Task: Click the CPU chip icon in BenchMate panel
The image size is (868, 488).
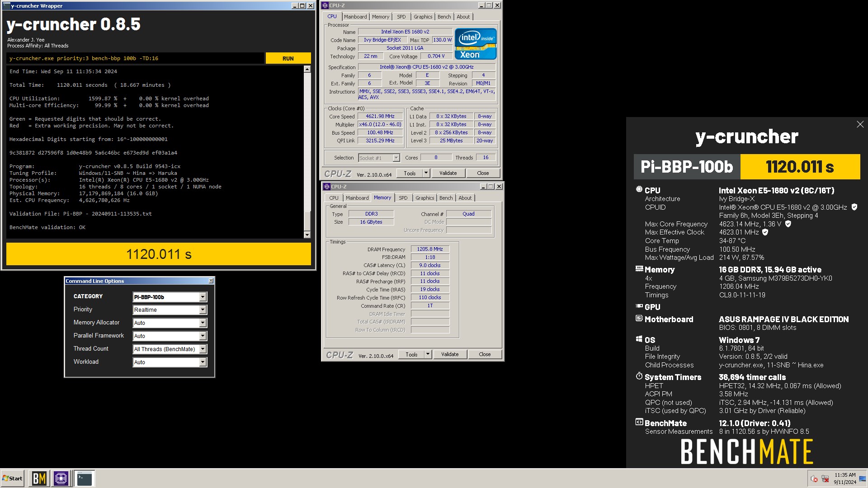Action: coord(639,190)
